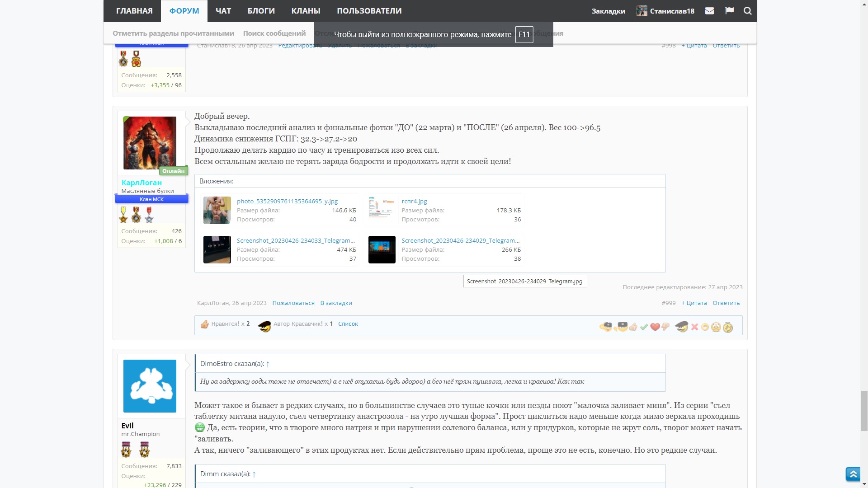The image size is (868, 488).
Task: Open the envelope messages icon
Action: 709,11
